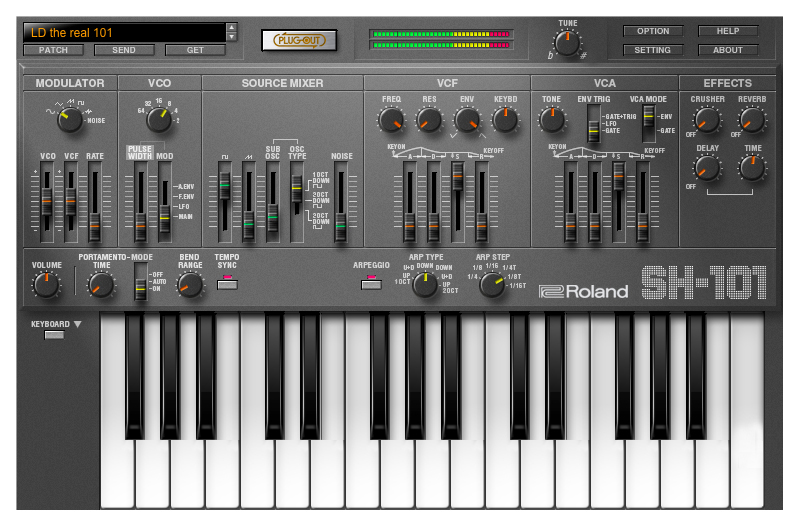
Task: Click the patch name display
Action: (x=124, y=33)
